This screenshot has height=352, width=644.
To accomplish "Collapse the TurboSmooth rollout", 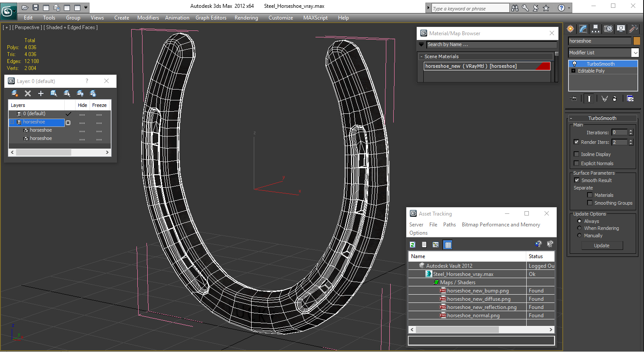I will [x=571, y=118].
